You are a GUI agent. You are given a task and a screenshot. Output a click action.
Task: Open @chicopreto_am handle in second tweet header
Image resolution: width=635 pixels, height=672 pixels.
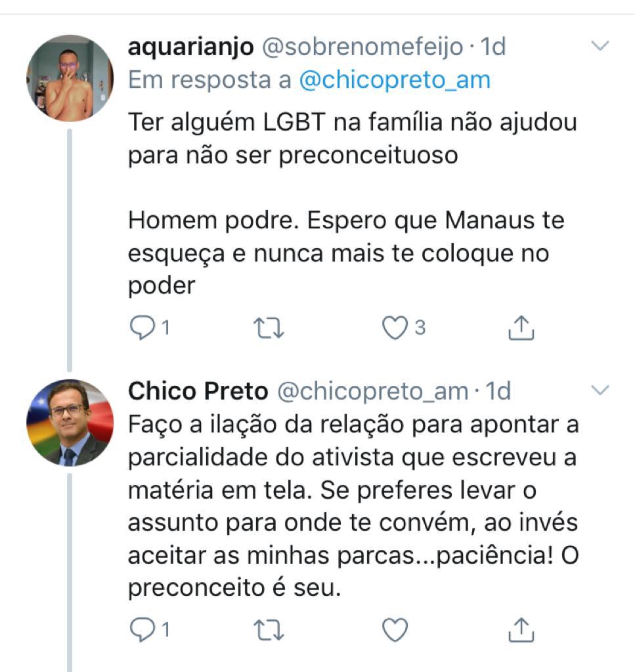[x=373, y=391]
